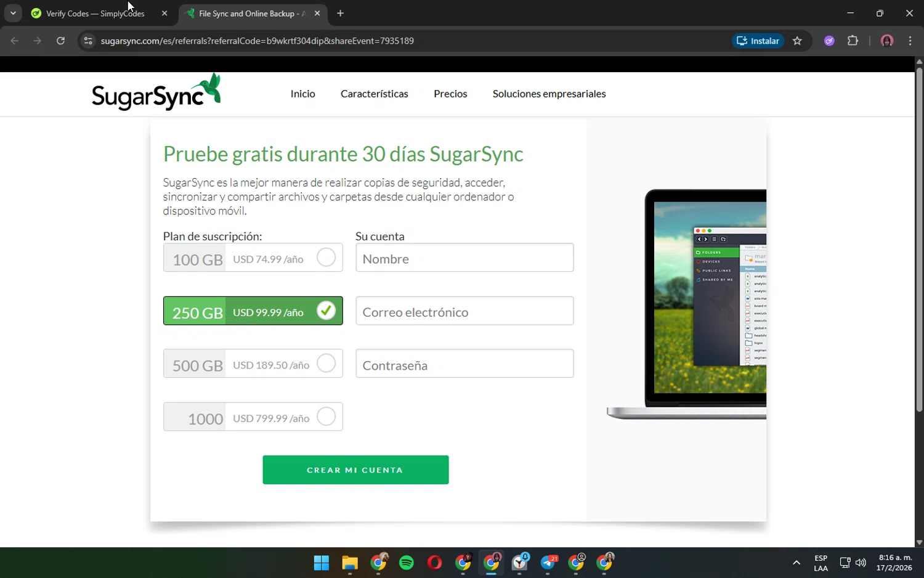Open the Extensions puzzle icon

(853, 41)
